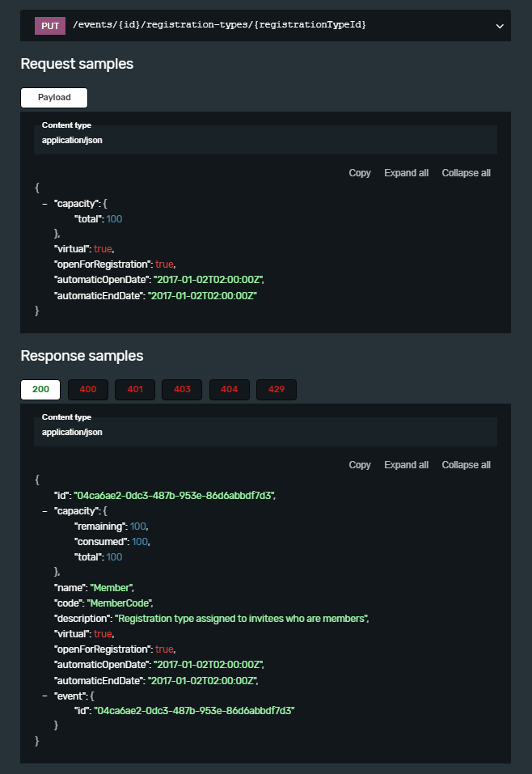Click the registration-types endpoint path
The width and height of the screenshot is (532, 774).
220,25
